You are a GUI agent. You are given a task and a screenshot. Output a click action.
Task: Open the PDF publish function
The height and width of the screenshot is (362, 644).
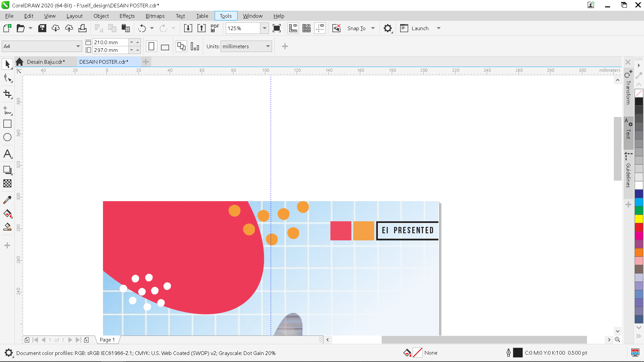pos(214,28)
